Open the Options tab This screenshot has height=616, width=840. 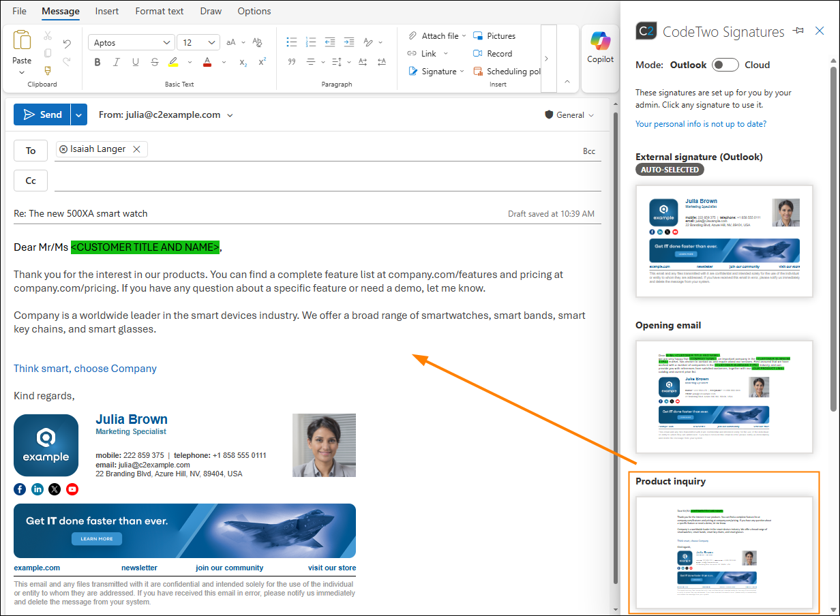[254, 11]
